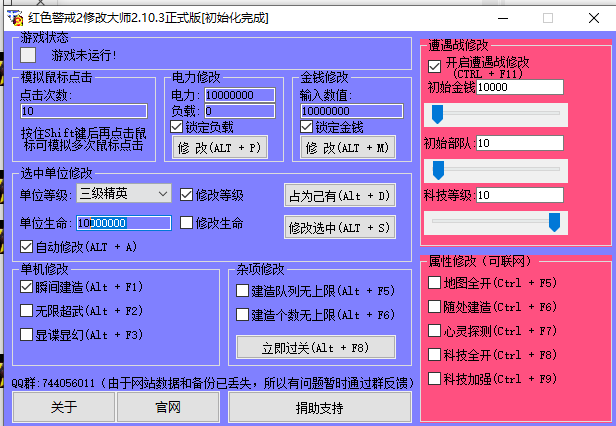Open the 关于 about button
The height and width of the screenshot is (426, 616).
pos(64,407)
